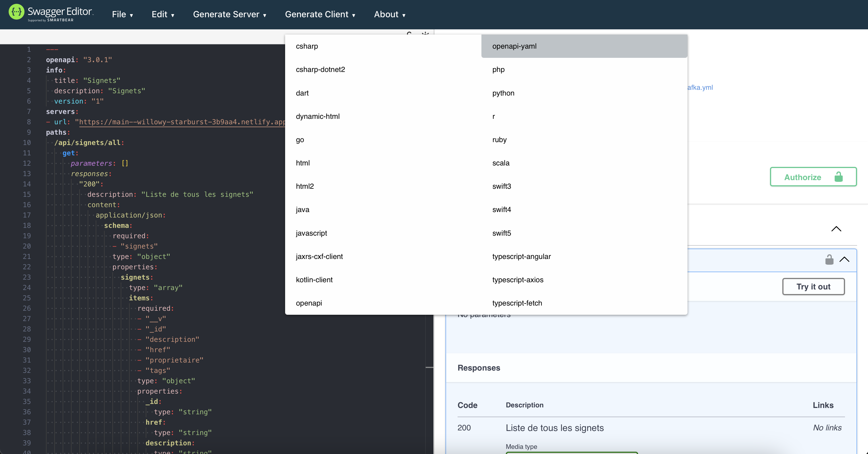Select the swift5 client option
This screenshot has height=454, width=868.
pyautogui.click(x=501, y=233)
